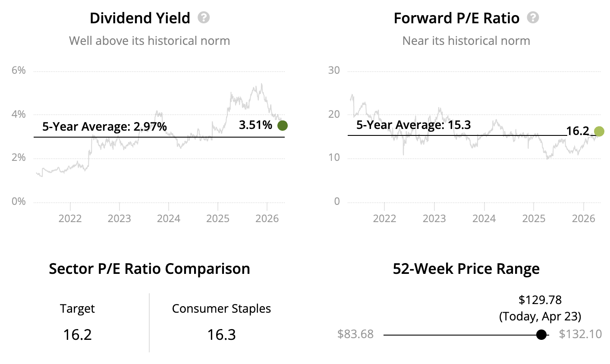
Task: Click the 3.51% current yield value label
Action: (255, 125)
